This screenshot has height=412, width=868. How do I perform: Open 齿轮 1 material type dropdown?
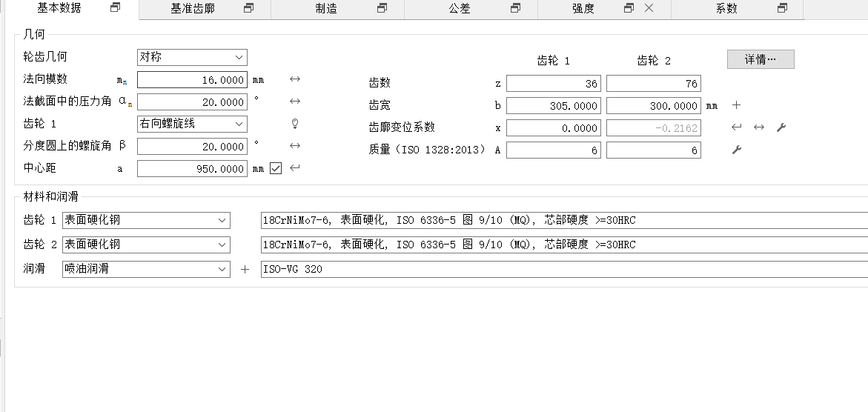pos(146,220)
